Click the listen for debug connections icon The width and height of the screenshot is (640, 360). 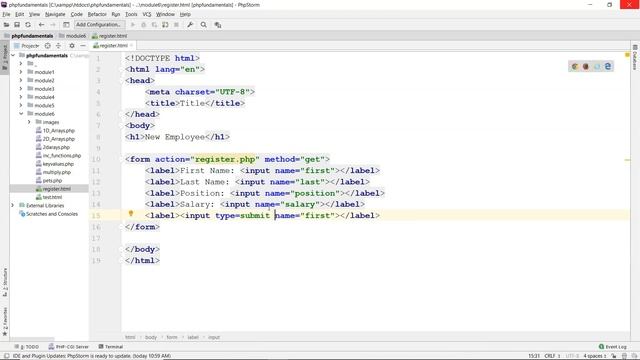click(165, 25)
